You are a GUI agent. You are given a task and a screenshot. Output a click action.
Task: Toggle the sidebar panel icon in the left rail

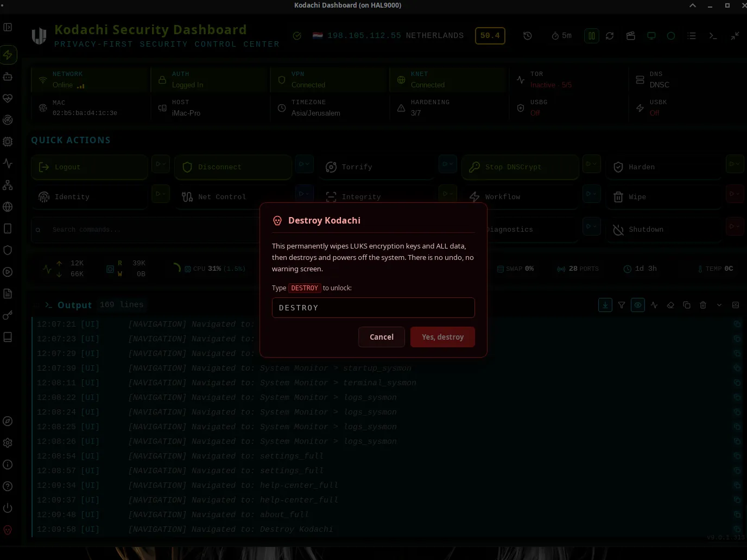pyautogui.click(x=8, y=27)
